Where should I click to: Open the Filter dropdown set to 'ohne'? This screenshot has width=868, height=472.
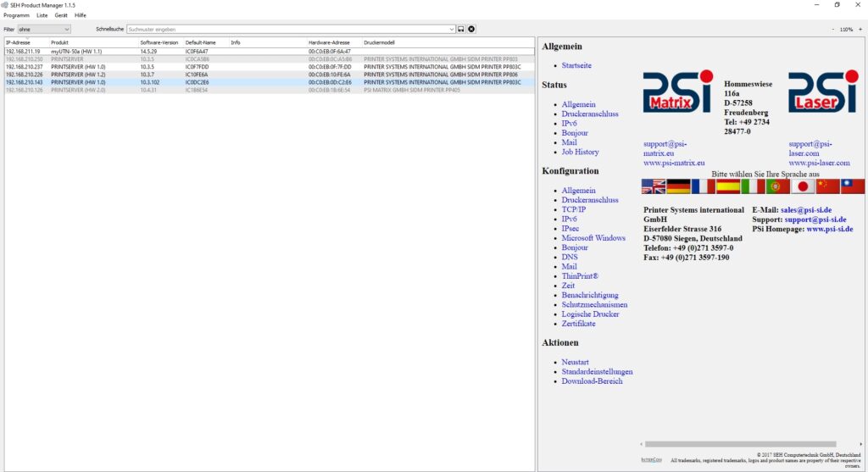point(44,29)
